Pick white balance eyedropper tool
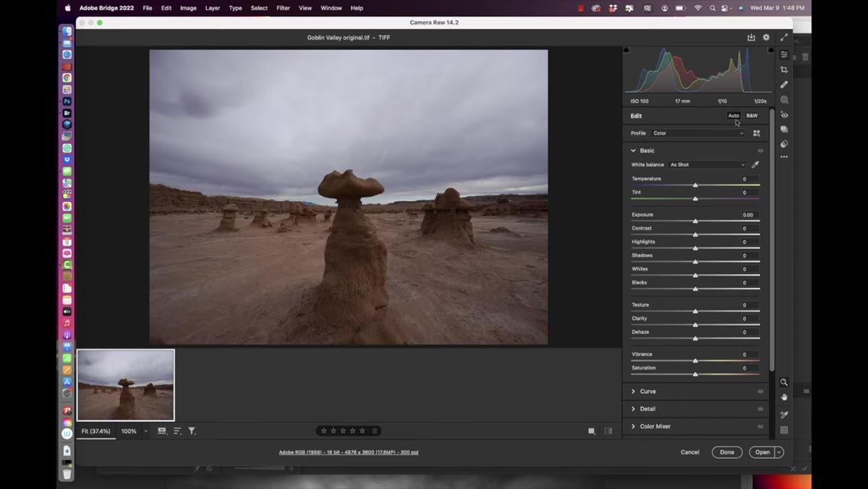This screenshot has width=868, height=489. [755, 165]
